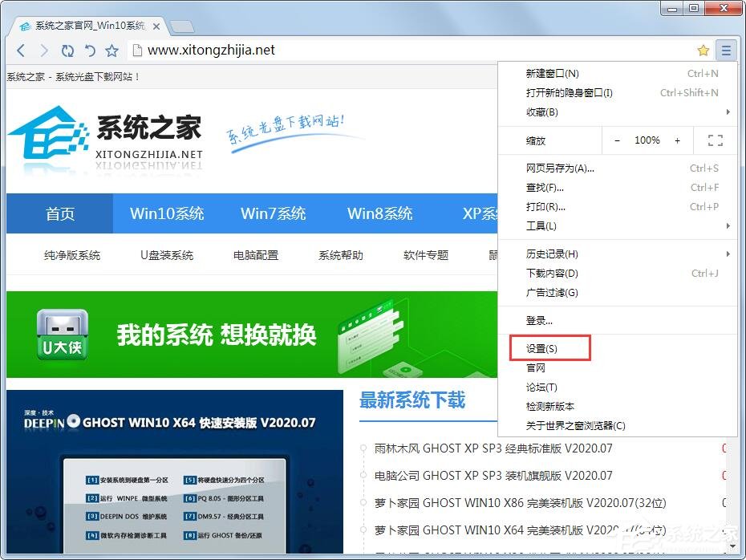This screenshot has height=560, width=746.
Task: Click the restore/undo arrow icon in toolbar
Action: click(89, 50)
